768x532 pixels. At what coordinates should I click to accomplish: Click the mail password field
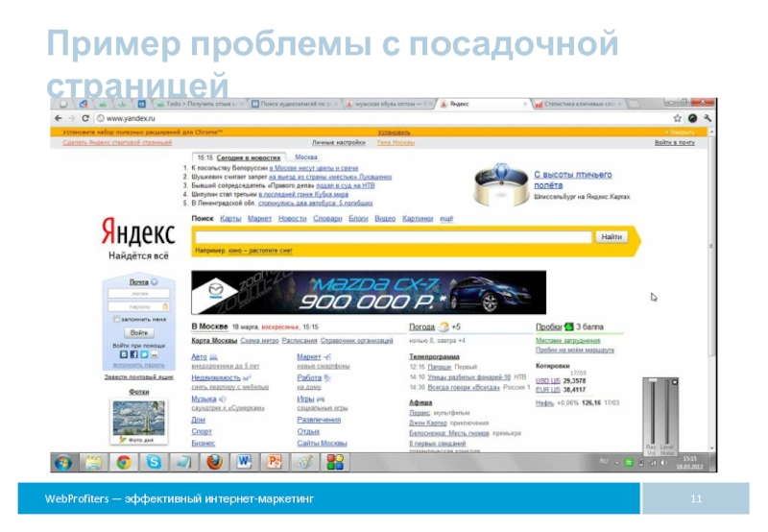[x=139, y=306]
